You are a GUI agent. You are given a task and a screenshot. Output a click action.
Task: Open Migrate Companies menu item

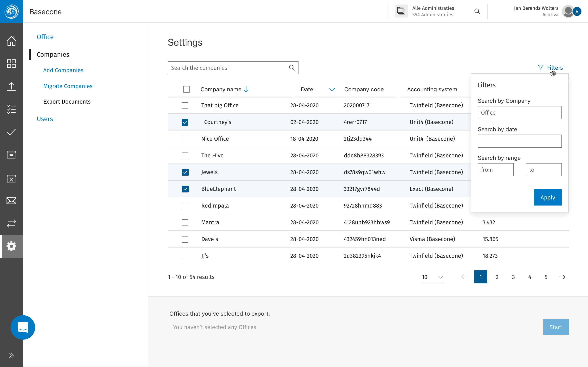[x=68, y=86]
